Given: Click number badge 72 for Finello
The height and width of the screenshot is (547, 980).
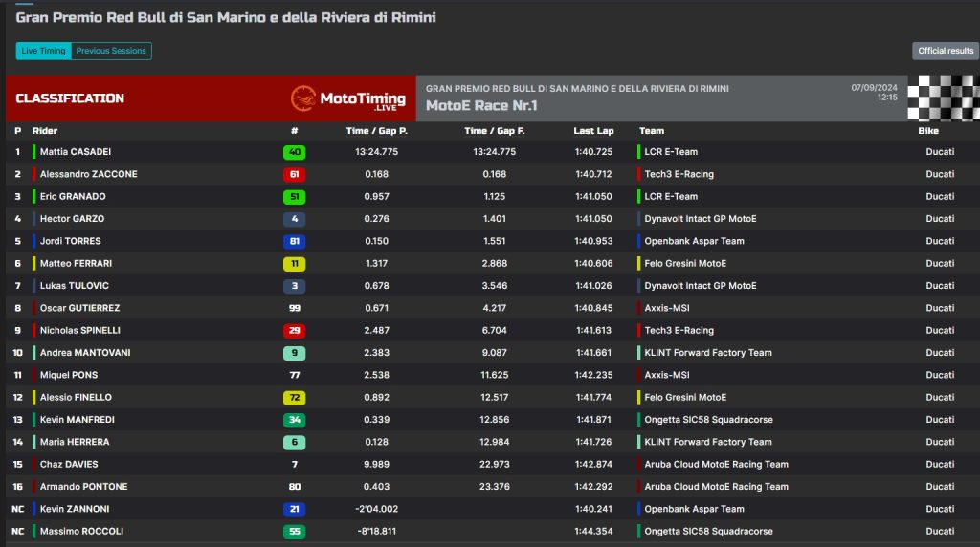Looking at the screenshot, I should click(295, 397).
